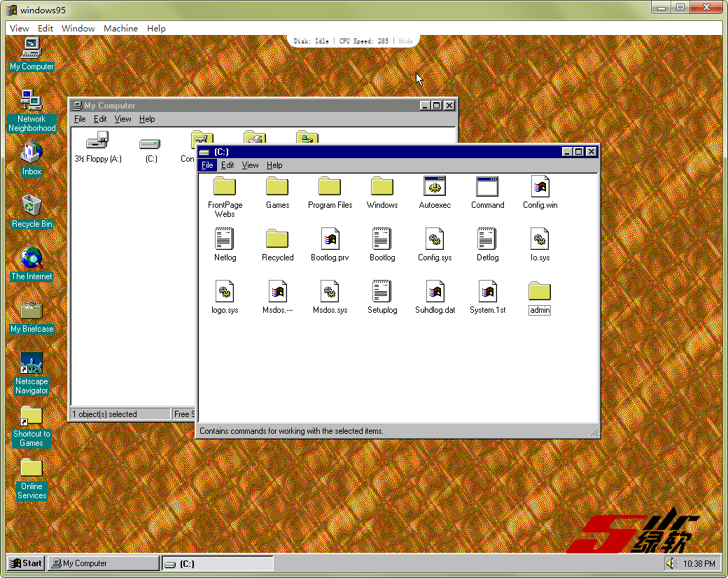Viewport: 728px width, 578px height.
Task: Click the My Briefcase desktop icon
Action: [31, 311]
